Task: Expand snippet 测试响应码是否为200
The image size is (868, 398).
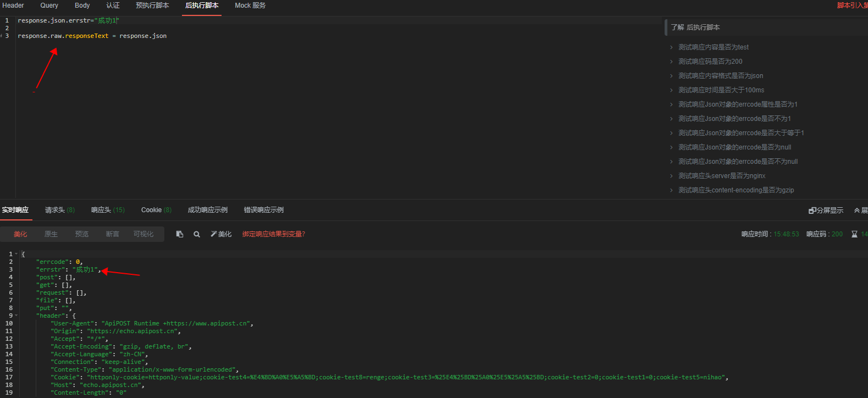Action: [710, 62]
